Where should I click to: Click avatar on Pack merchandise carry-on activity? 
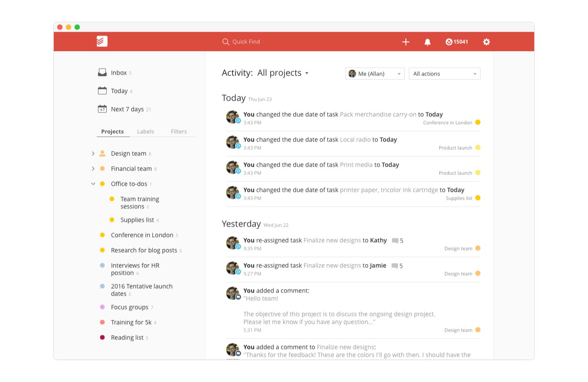233,117
